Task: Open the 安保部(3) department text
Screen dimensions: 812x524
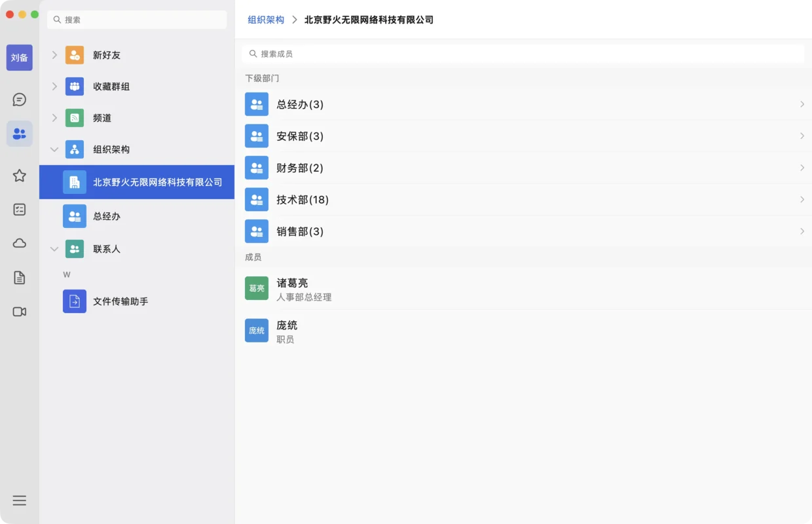Action: (x=300, y=136)
